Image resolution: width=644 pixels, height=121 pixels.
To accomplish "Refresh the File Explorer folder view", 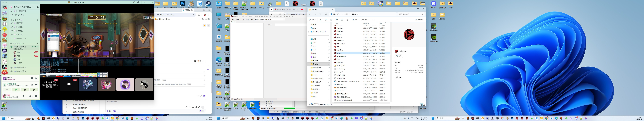I will (x=326, y=14).
